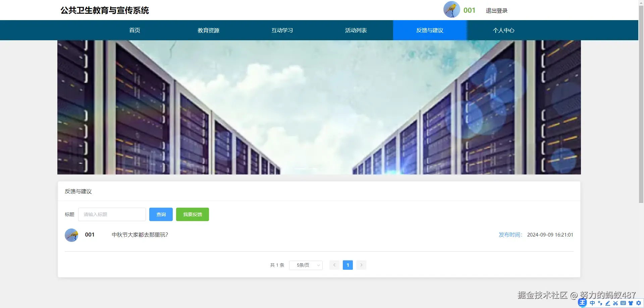Click 退出登录 to log out
The width and height of the screenshot is (644, 308).
coord(497,10)
